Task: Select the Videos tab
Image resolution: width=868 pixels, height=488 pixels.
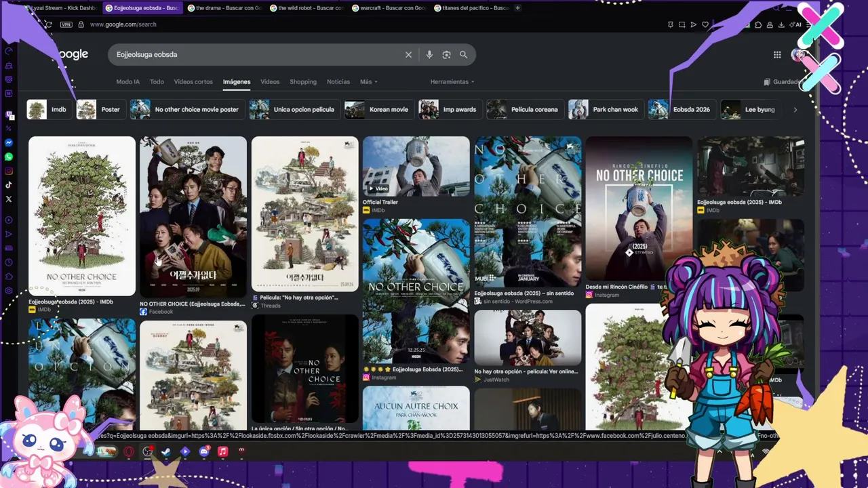Action: [x=270, y=82]
